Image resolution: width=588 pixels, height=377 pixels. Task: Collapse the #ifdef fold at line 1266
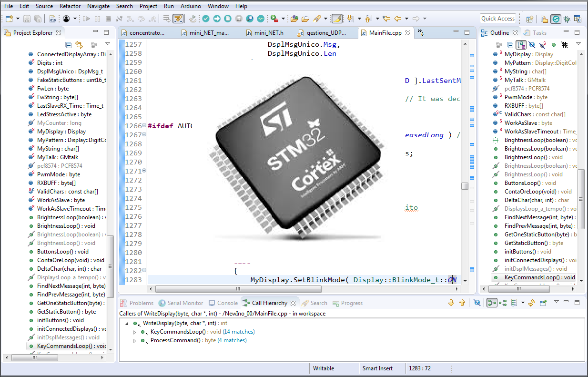pos(144,126)
